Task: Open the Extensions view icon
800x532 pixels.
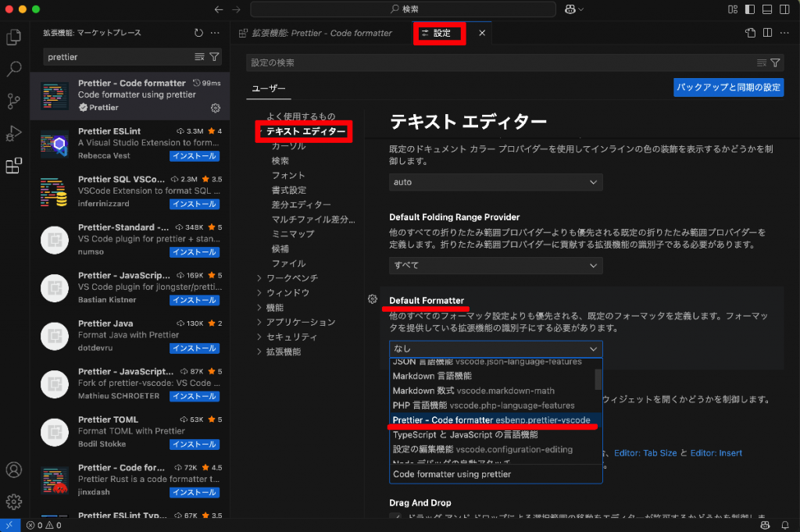Action: (x=14, y=166)
